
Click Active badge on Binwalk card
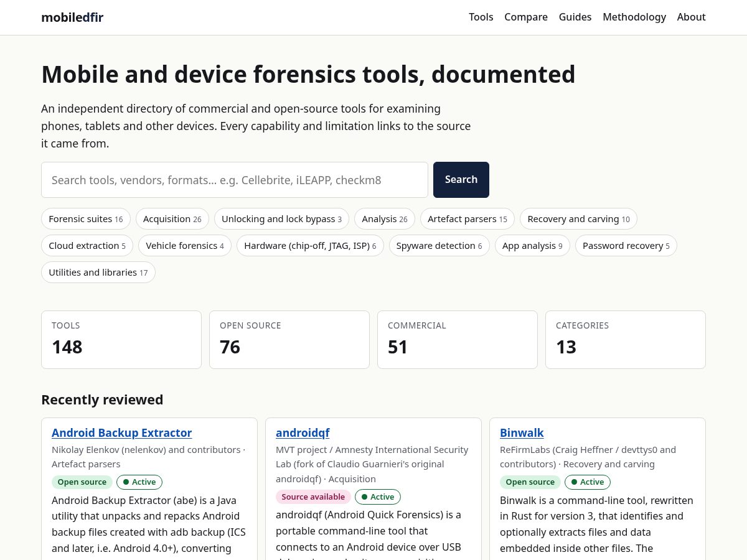pyautogui.click(x=588, y=482)
